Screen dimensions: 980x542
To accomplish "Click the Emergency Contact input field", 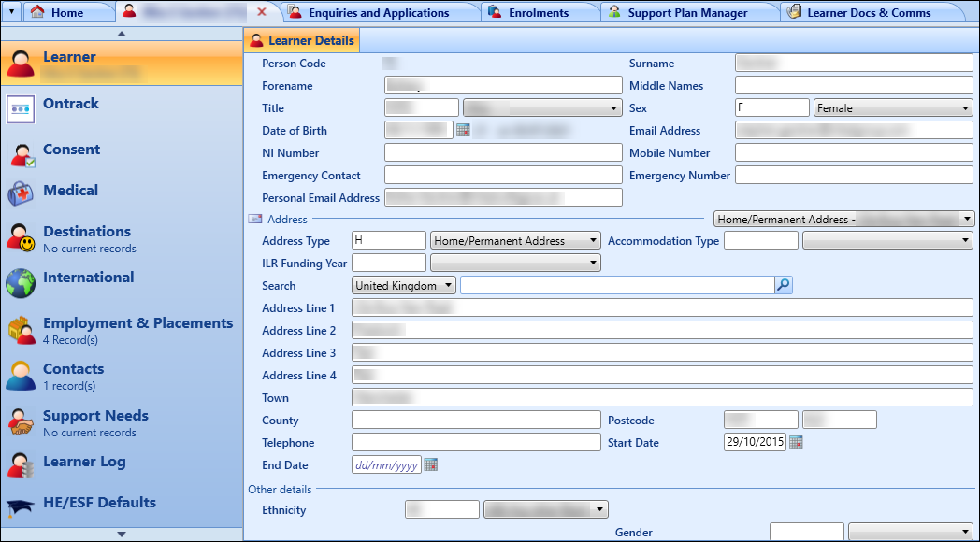I will click(502, 175).
